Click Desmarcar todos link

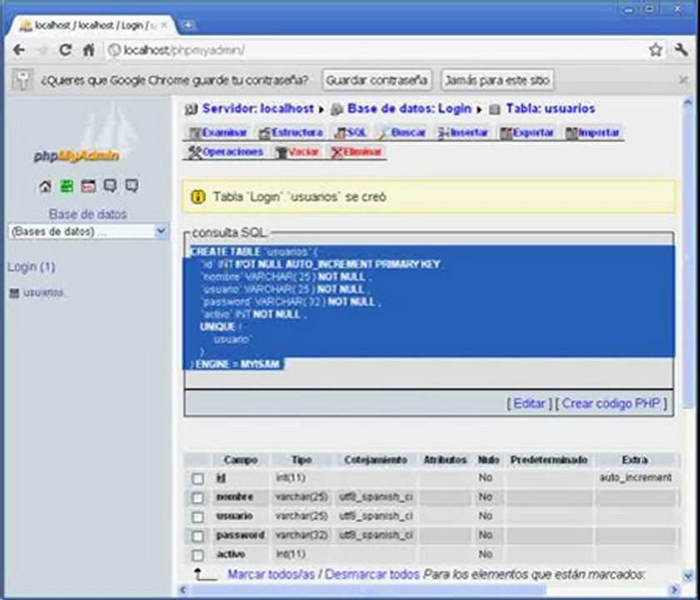pos(372,574)
